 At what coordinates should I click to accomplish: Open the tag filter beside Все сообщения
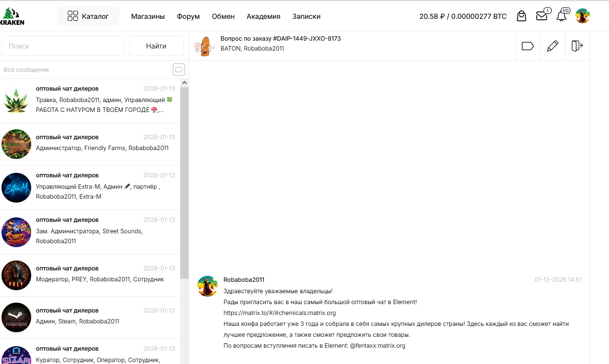pyautogui.click(x=179, y=69)
